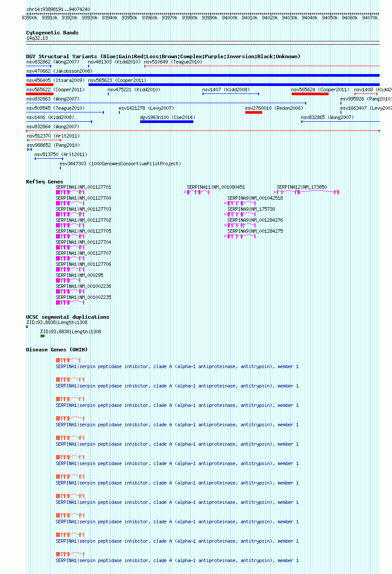Click the SERPINA11|NM_001080451 gene label

coord(216,187)
